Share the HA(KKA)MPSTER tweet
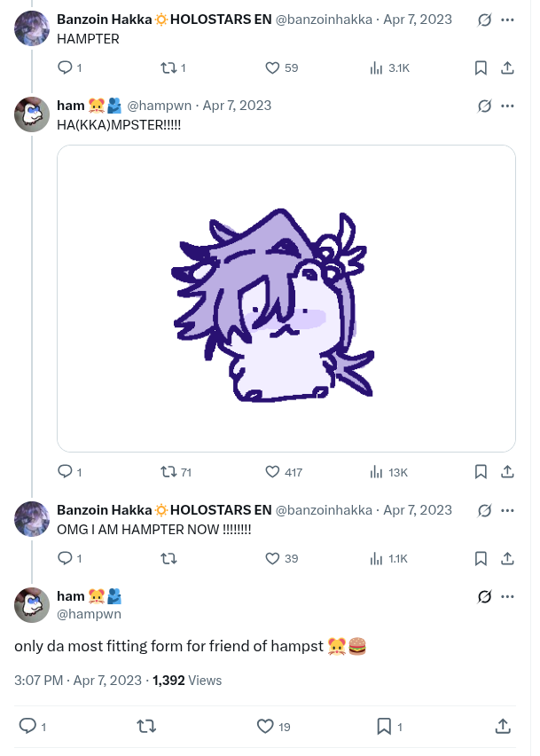Screen dimensions: 540x756 (x=507, y=472)
